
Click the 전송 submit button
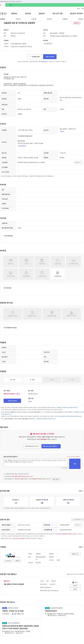[75, 464]
